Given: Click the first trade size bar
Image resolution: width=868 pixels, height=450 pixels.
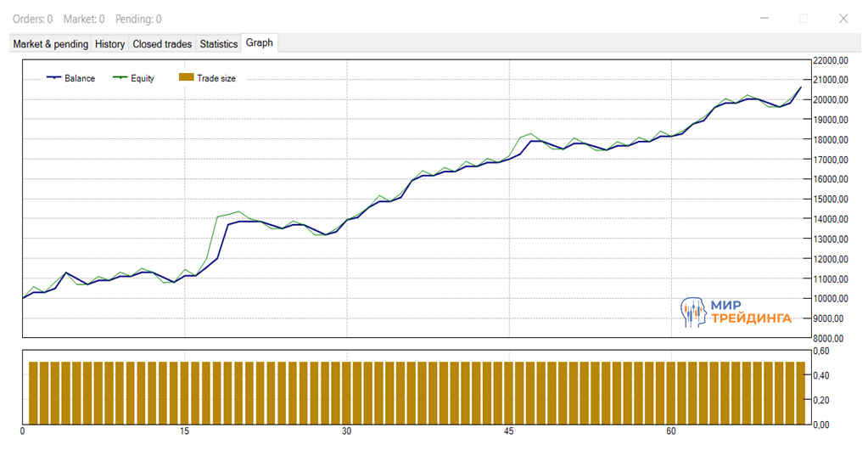Looking at the screenshot, I should (x=34, y=392).
